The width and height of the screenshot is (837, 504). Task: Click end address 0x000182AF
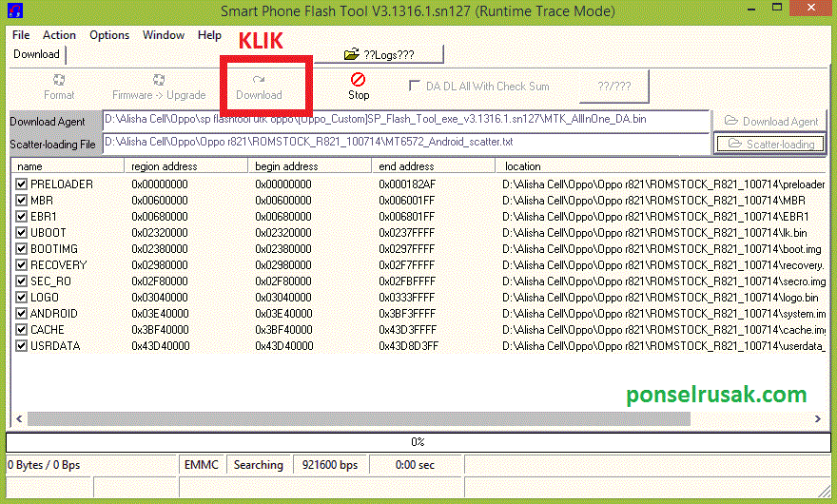407,184
